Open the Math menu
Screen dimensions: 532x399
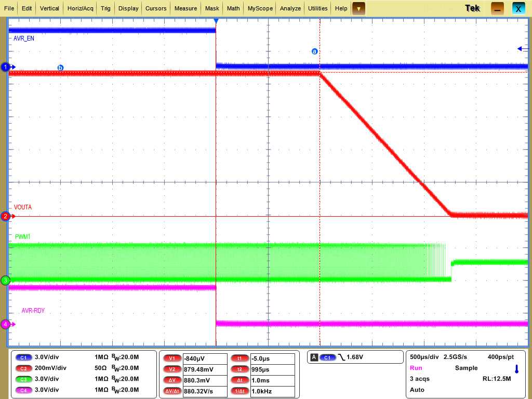coord(233,8)
